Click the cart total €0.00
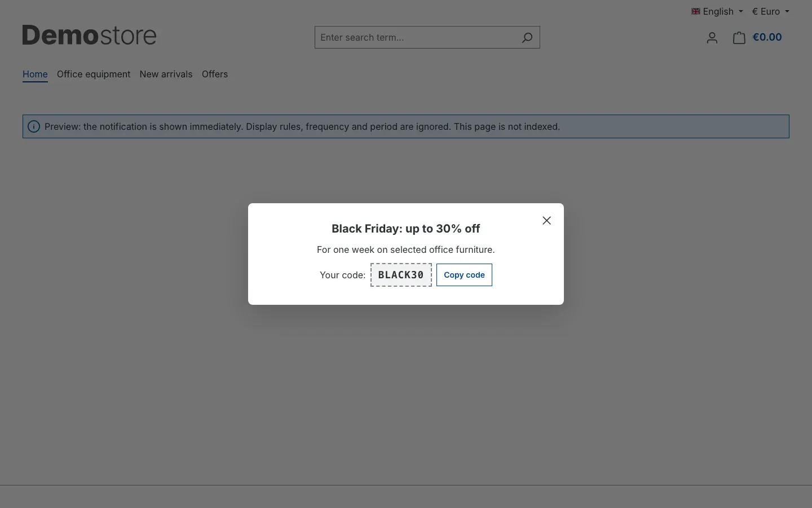Screen dimensions: 812x508 [x=767, y=37]
